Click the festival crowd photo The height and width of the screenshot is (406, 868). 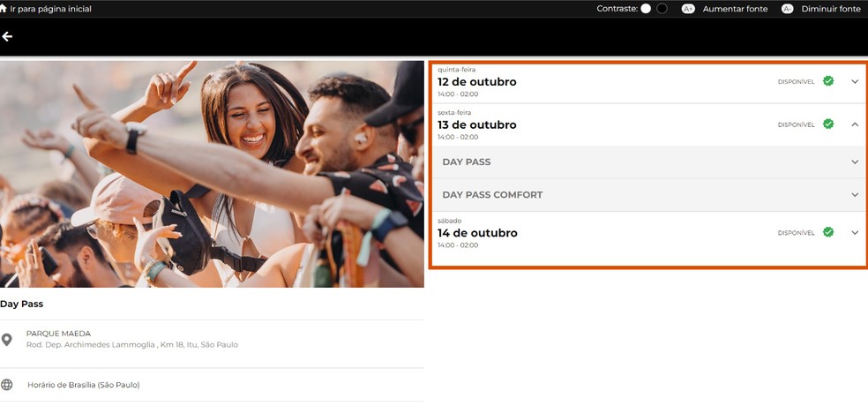click(212, 174)
